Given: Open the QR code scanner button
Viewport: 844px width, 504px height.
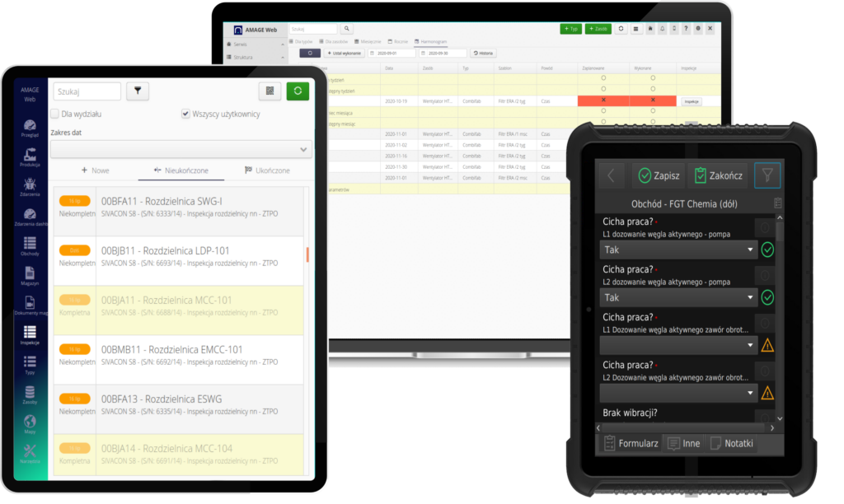Looking at the screenshot, I should click(x=270, y=91).
